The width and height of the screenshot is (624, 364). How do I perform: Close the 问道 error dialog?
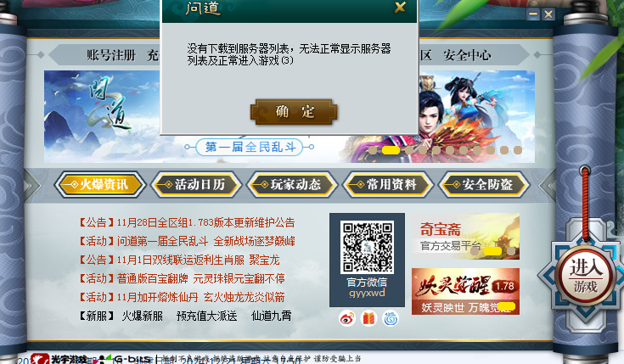click(x=400, y=7)
